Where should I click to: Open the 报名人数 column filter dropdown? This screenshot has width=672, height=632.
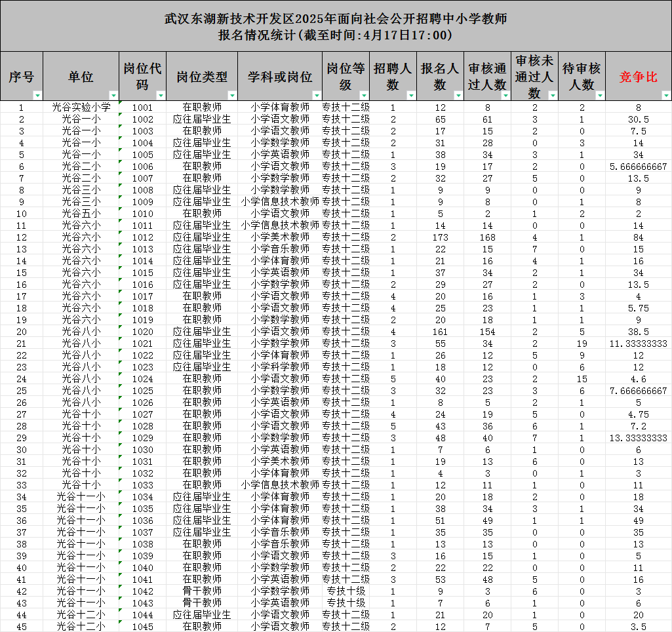458,95
